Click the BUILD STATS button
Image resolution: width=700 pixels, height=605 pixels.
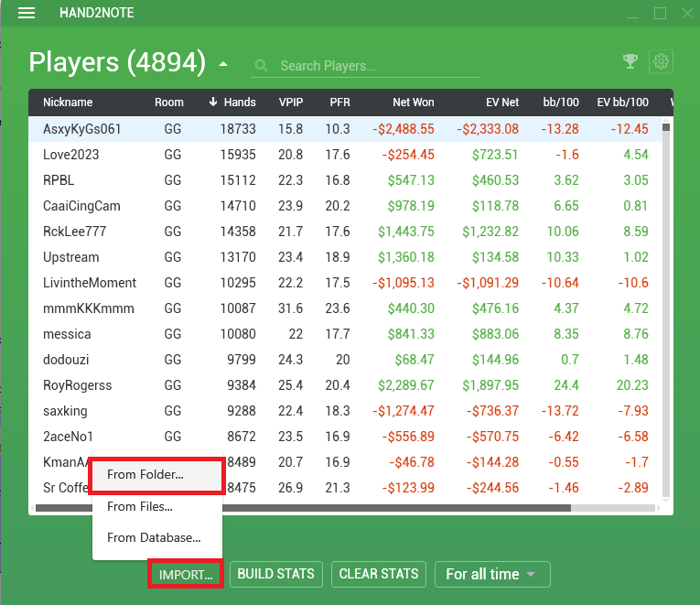[x=275, y=574]
